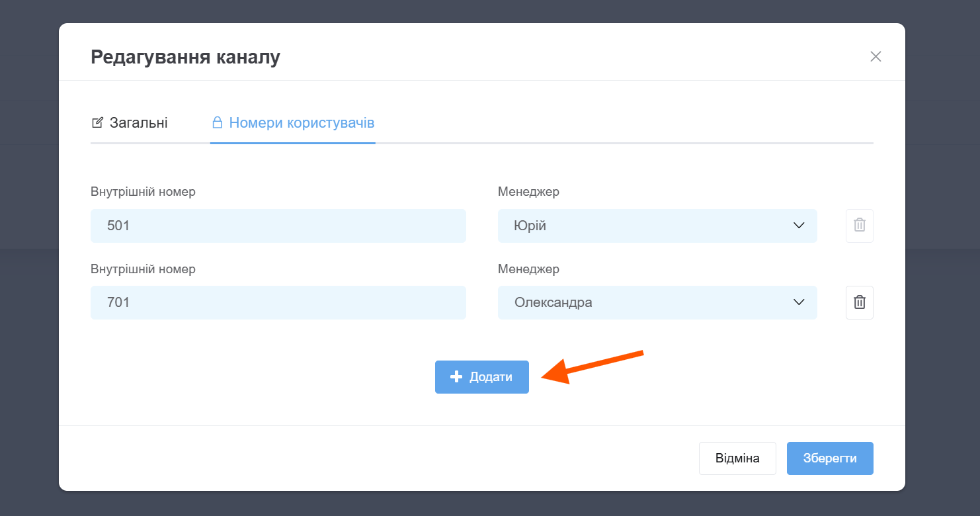Save the channel with Зберегти button
Viewport: 980px width, 516px height.
pos(829,458)
